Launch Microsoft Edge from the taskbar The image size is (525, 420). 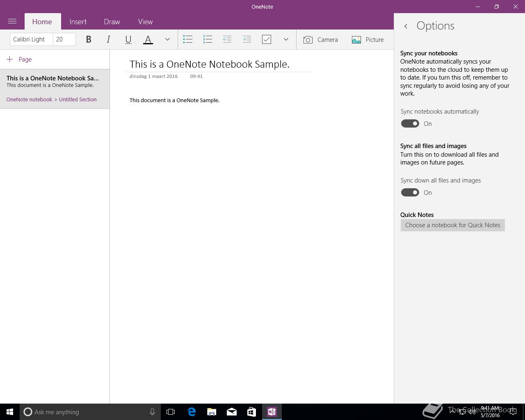(x=192, y=412)
